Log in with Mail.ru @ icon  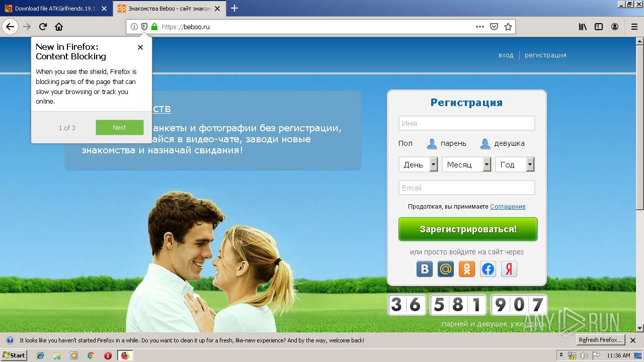tap(446, 269)
